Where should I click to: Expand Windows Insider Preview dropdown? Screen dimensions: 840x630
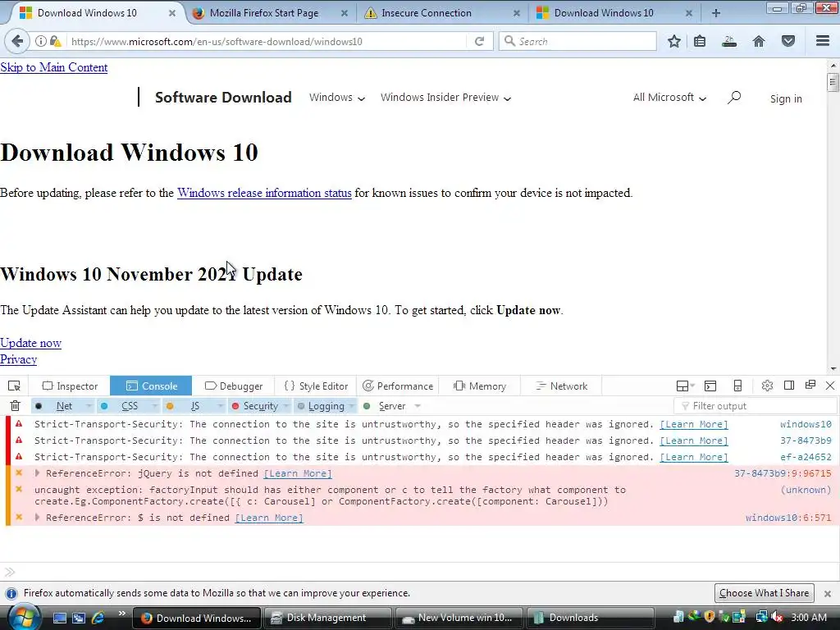pos(445,98)
